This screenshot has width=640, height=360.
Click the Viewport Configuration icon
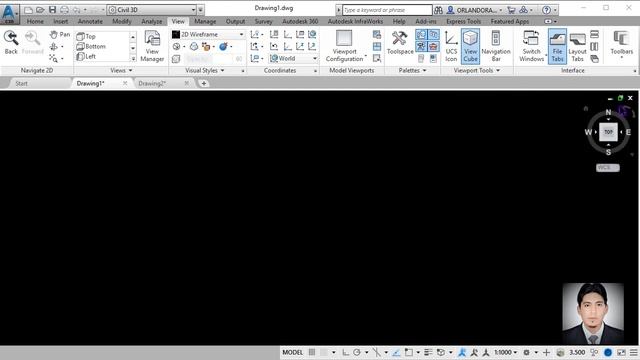344,38
